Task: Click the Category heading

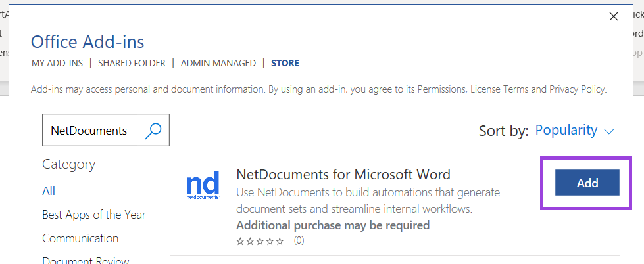Action: click(x=68, y=164)
